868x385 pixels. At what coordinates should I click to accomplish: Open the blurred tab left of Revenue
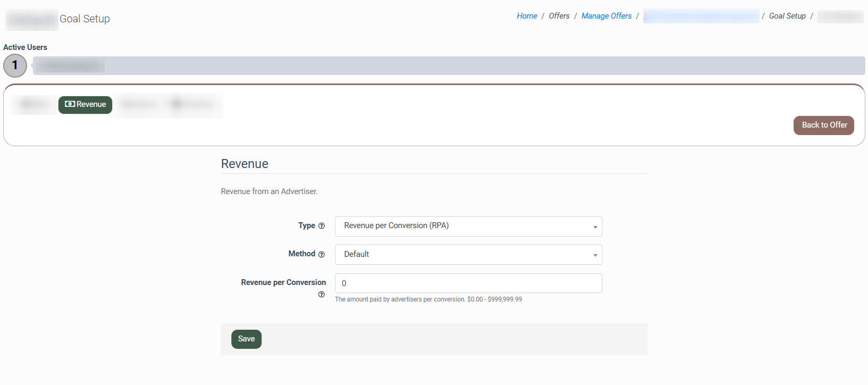click(34, 105)
